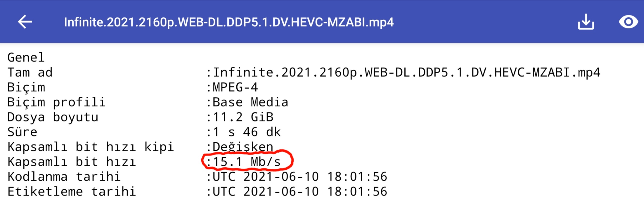Tap the Biçim profili Base Media value
Screen dimensions: 644x205
[x=250, y=102]
